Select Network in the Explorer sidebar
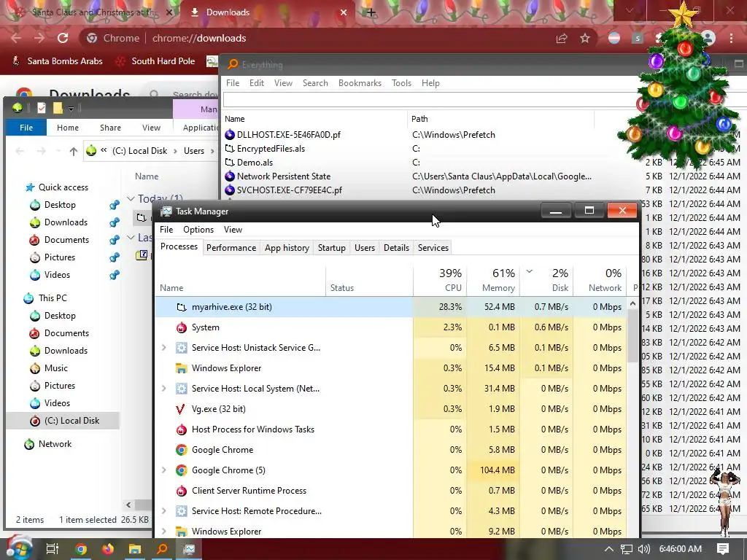747x560 pixels. coord(55,444)
